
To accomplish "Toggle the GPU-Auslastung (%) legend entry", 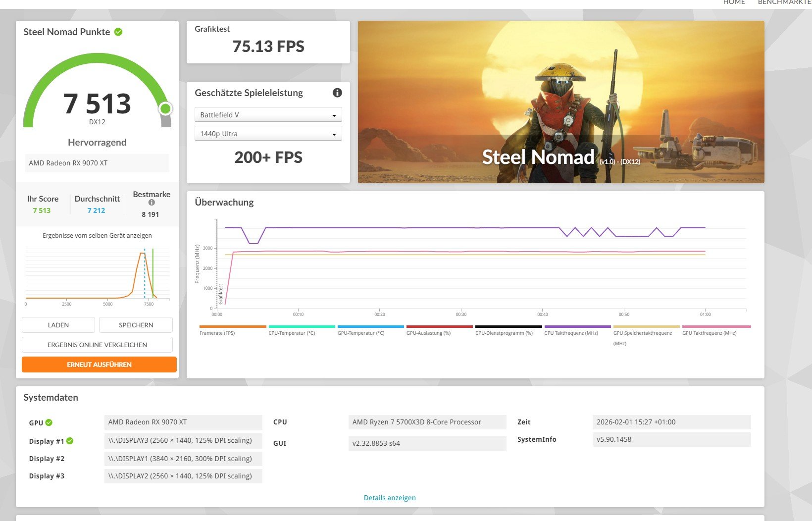I will (x=439, y=330).
